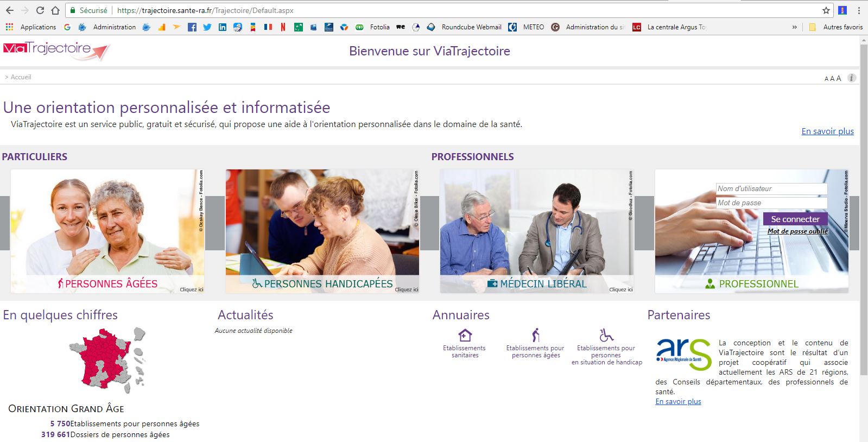Screen dimensions: 868x442
Task: Click Partenaires En savoir plus link
Action: (x=678, y=401)
